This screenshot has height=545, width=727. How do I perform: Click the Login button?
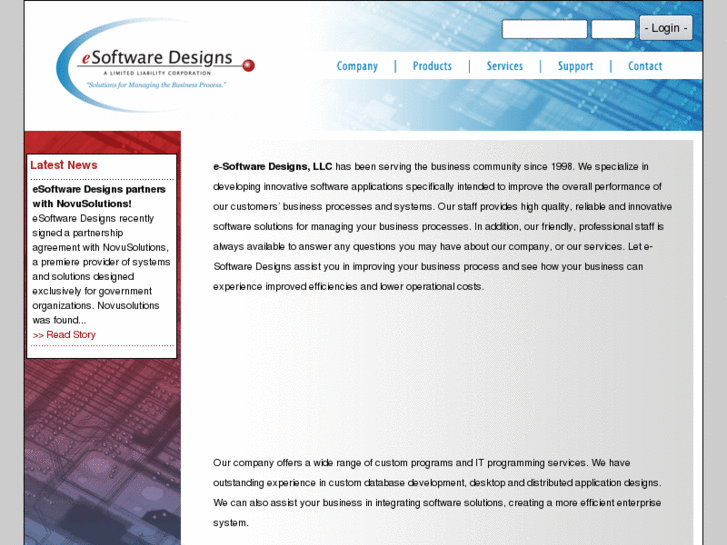pos(666,28)
